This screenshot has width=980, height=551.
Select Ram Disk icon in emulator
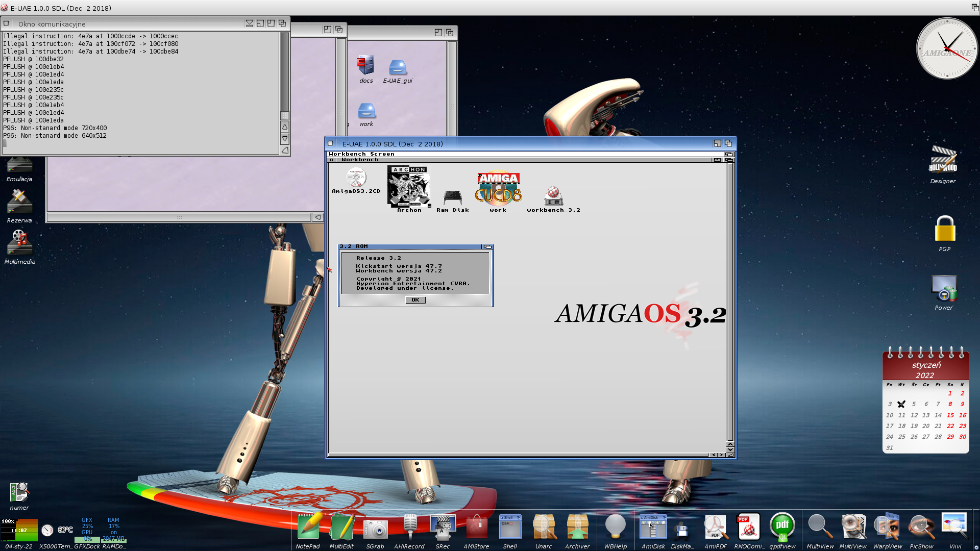pos(452,197)
